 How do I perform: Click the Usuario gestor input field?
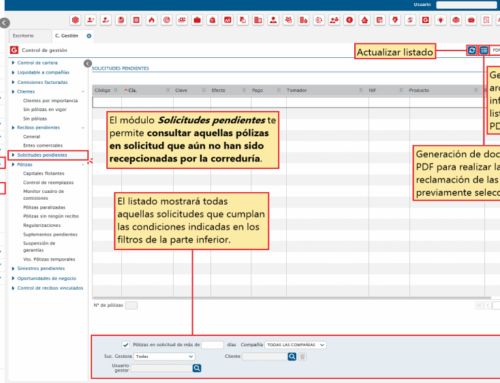161,368
